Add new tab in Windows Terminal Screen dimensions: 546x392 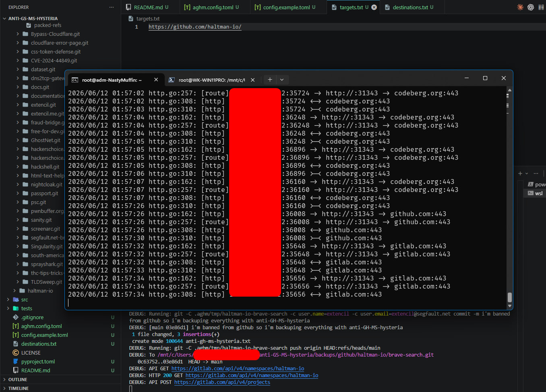(x=270, y=80)
